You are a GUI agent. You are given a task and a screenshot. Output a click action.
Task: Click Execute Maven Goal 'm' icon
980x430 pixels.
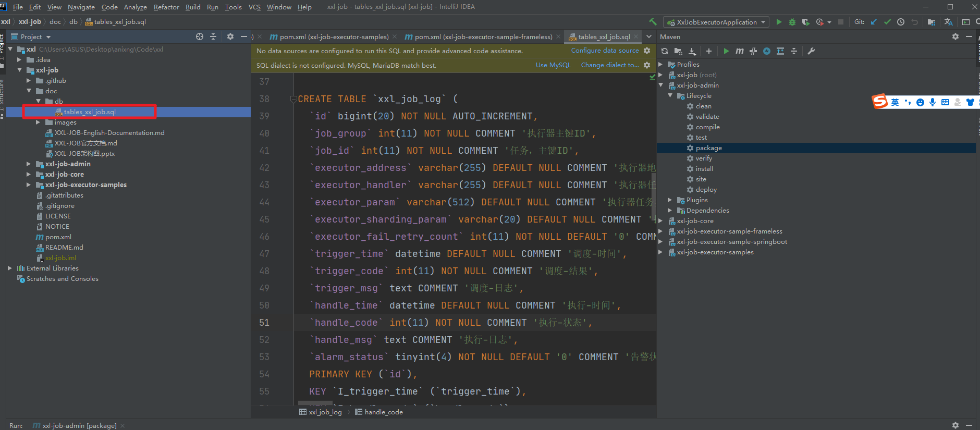coord(740,51)
